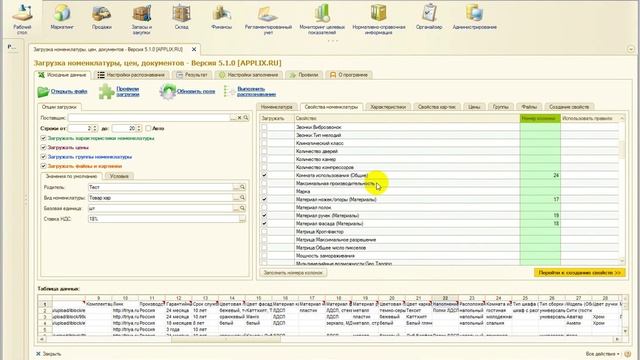Open the Вид номенклатуры selection ellipsis button
Image resolution: width=640 pixels, height=360 pixels.
pyautogui.click(x=236, y=198)
